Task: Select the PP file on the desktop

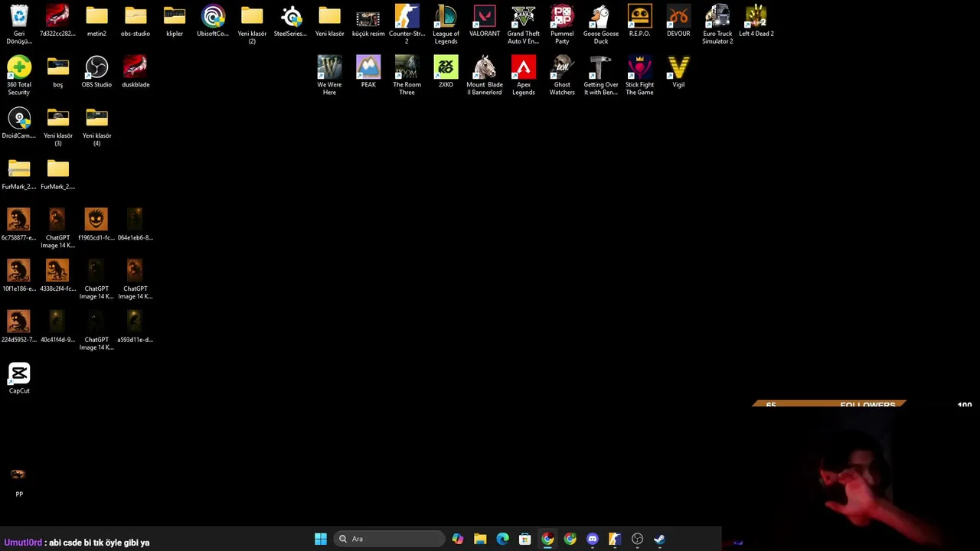Action: pos(19,482)
